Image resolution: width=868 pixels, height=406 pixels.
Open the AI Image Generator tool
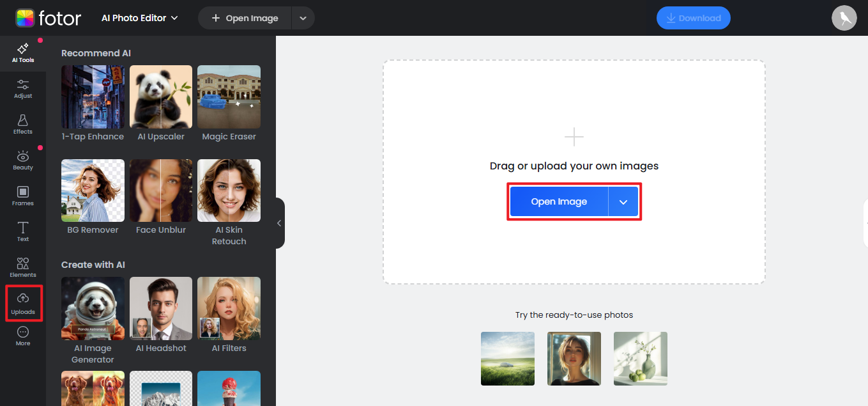(93, 321)
